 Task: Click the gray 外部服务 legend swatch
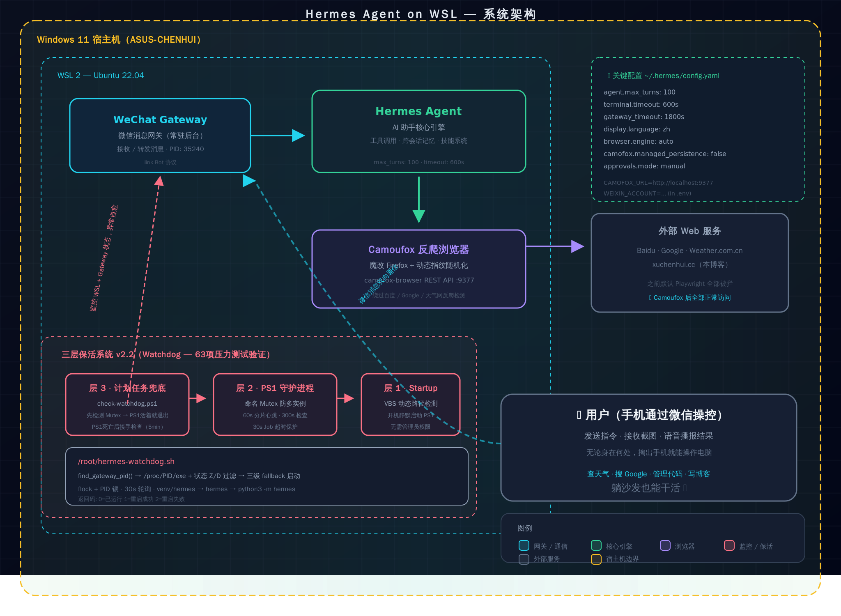click(x=524, y=559)
